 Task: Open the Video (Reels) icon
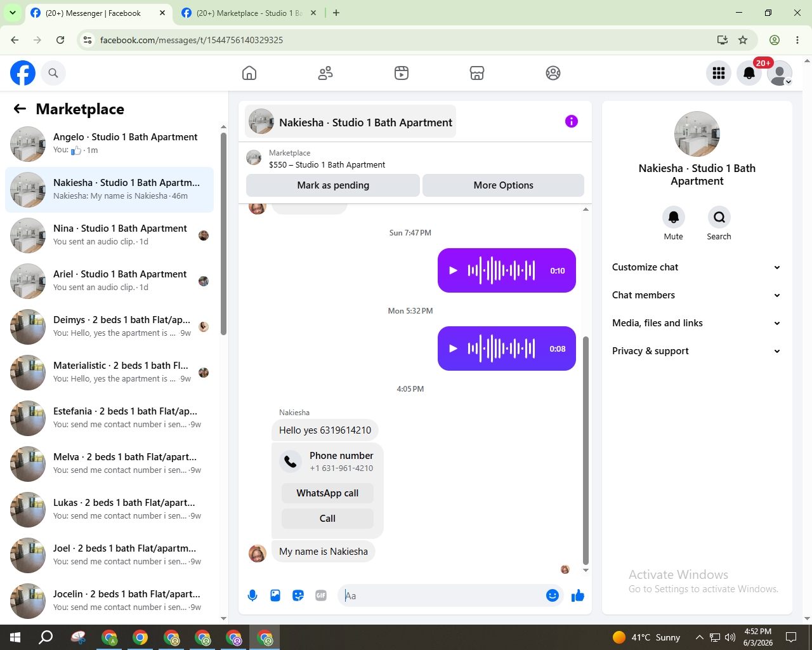click(402, 73)
